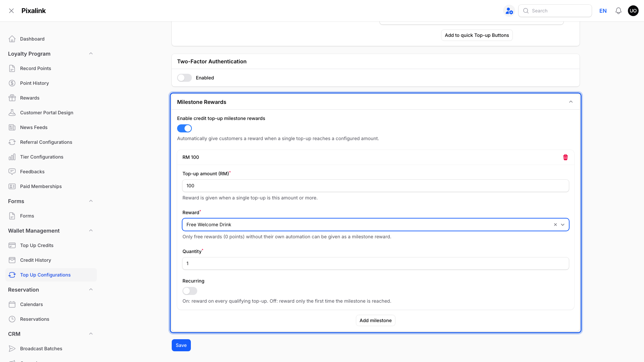Click the Calendars icon in the sidebar
The height and width of the screenshot is (362, 644).
pyautogui.click(x=12, y=304)
